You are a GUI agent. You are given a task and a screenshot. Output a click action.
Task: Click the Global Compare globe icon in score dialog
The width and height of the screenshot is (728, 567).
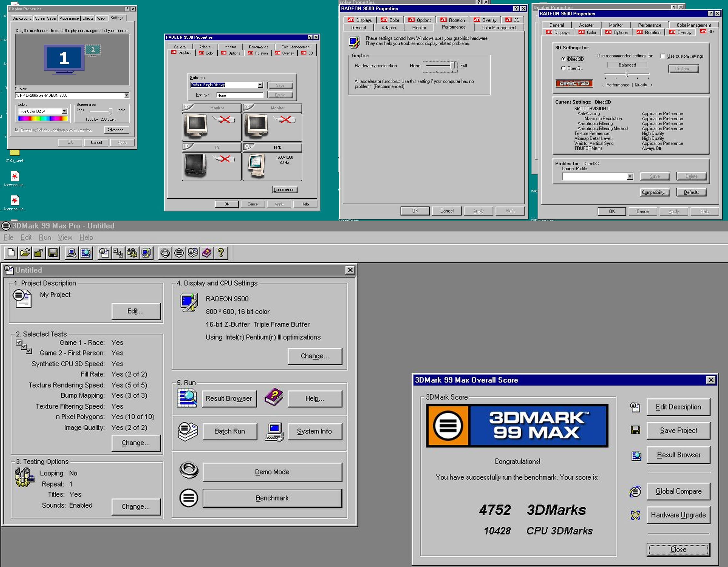coord(635,491)
